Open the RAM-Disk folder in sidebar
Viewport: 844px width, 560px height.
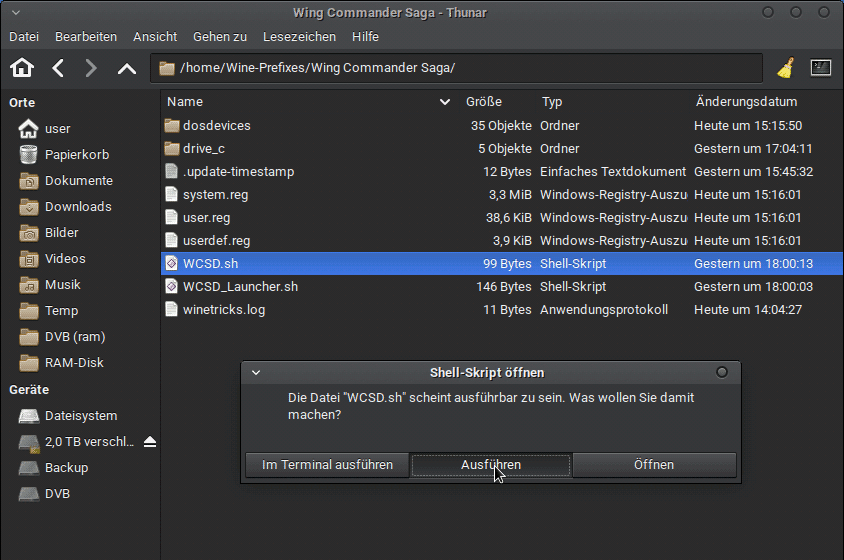point(61,362)
